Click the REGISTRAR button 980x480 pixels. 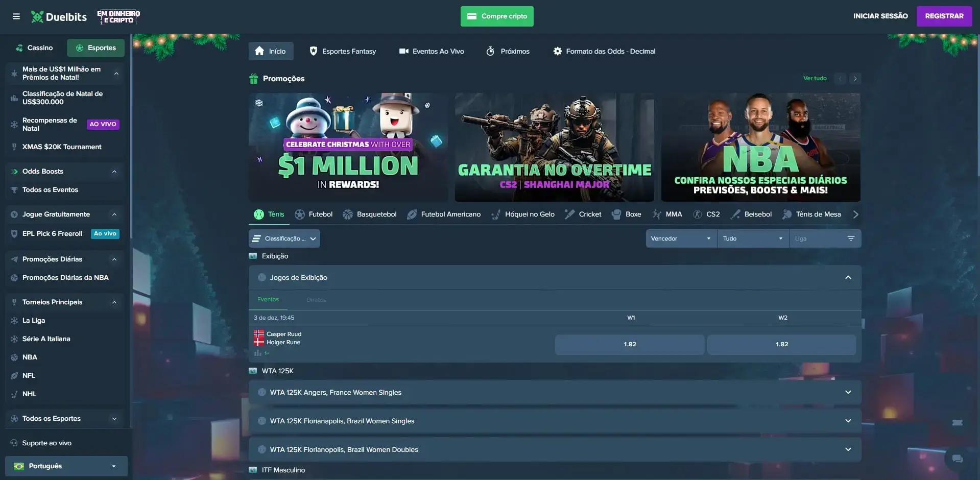click(x=944, y=16)
